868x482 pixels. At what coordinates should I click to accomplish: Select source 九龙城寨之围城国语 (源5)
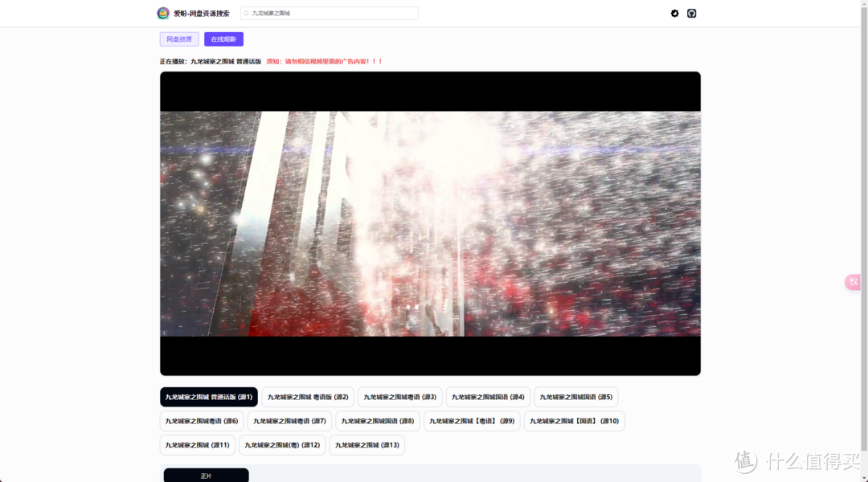(575, 396)
